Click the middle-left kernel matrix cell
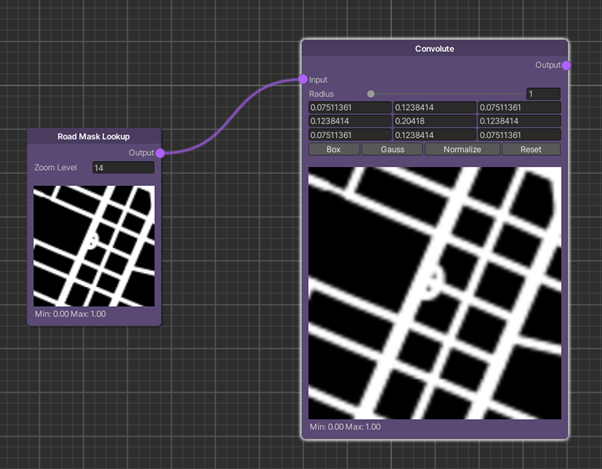This screenshot has height=469, width=602. click(350, 121)
